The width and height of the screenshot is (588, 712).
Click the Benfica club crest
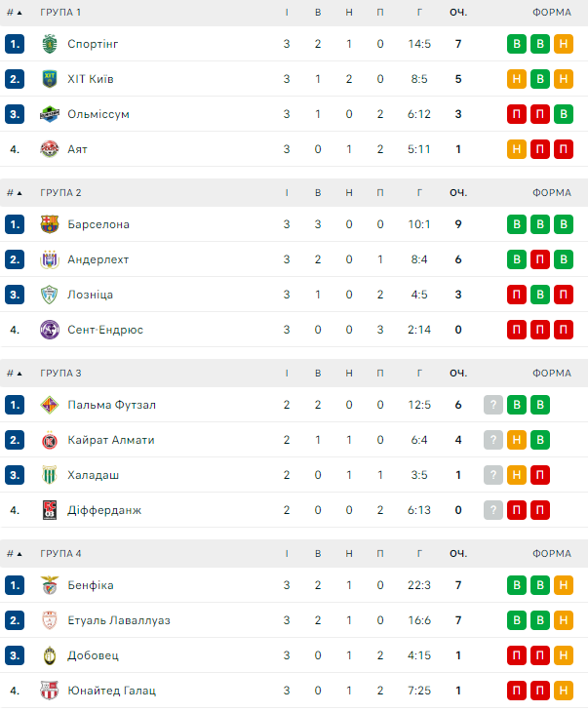click(50, 585)
